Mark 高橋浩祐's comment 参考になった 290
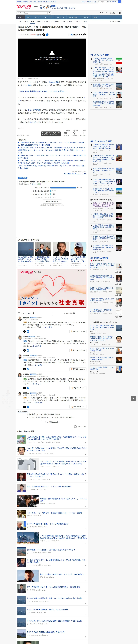 (x=78, y=407)
